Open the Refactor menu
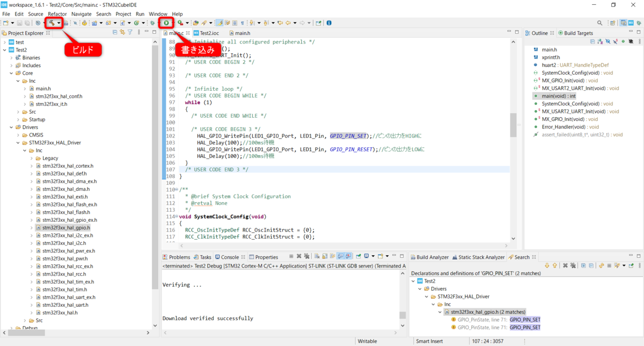The image size is (644, 346). coord(57,13)
